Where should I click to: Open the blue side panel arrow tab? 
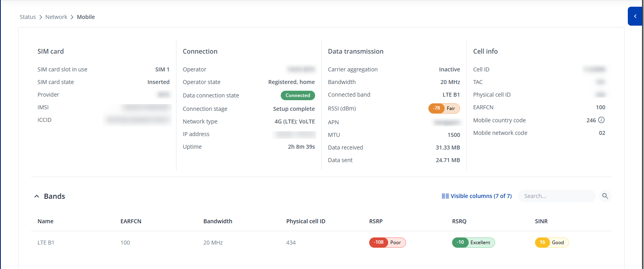click(635, 16)
